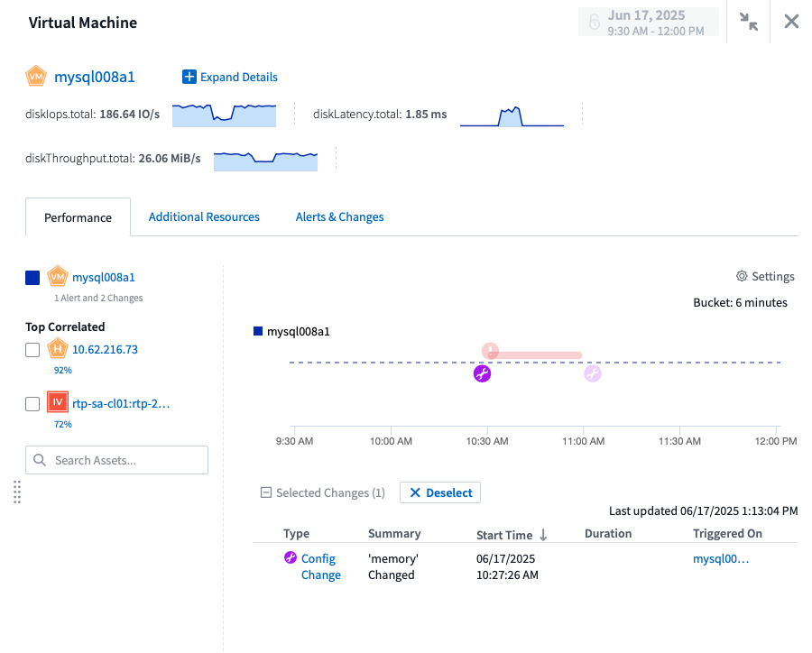Click the VM badge icon beside mysql008a1 header

[36, 77]
